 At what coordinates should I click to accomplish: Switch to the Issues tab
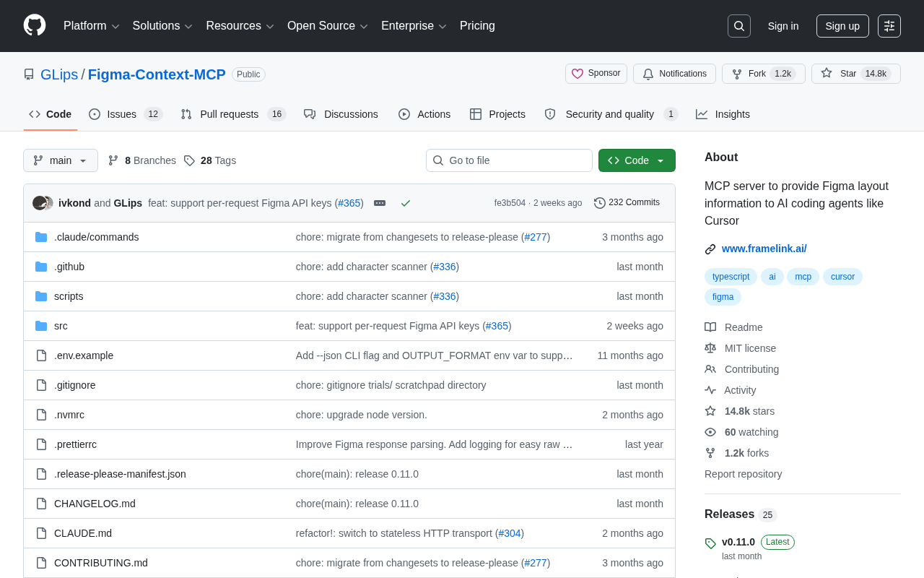pos(126,114)
